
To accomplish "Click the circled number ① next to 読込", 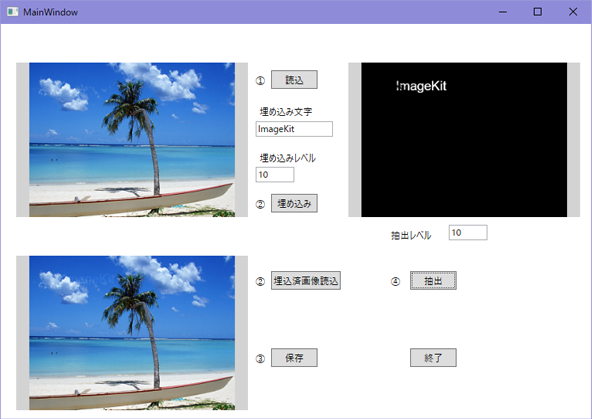I will pos(260,80).
